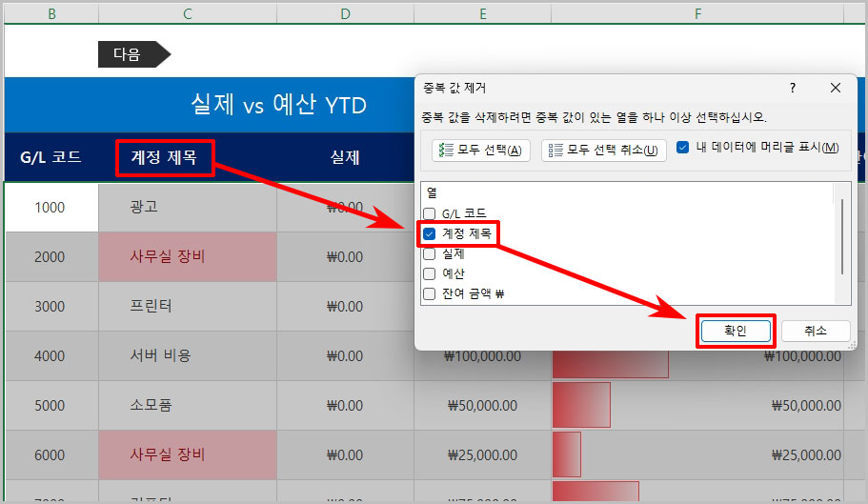Select cell with code 2000
Image resolution: width=868 pixels, height=504 pixels.
pyautogui.click(x=51, y=256)
